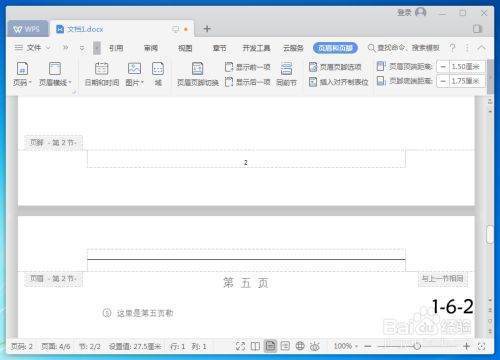Decrease footer bottom distance with minus
This screenshot has height=360, width=500.
[443, 81]
